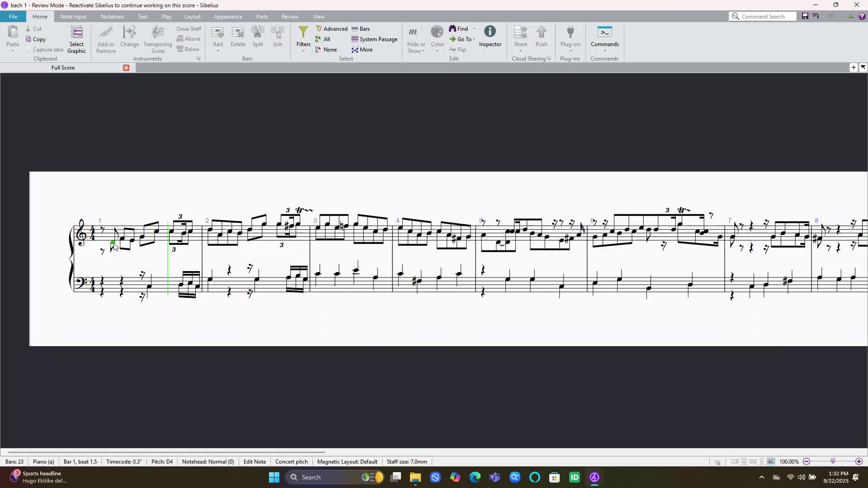Click the zoom slider handle

coord(833,461)
